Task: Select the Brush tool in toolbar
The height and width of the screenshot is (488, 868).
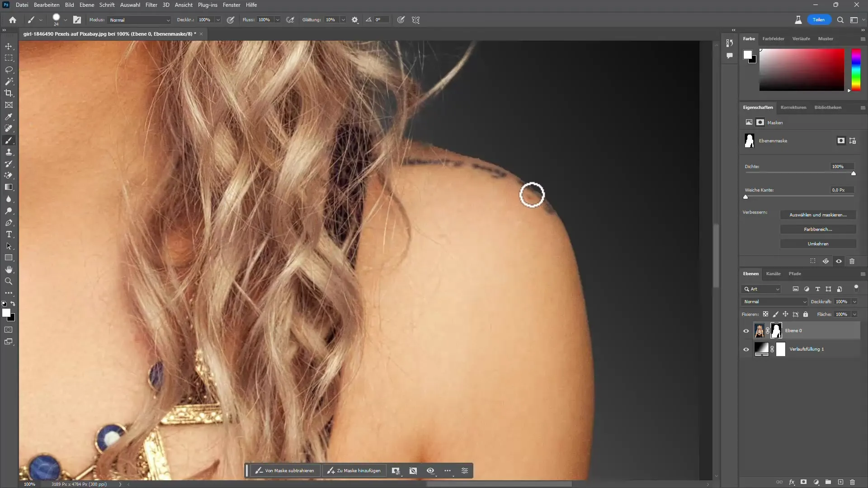Action: [9, 141]
